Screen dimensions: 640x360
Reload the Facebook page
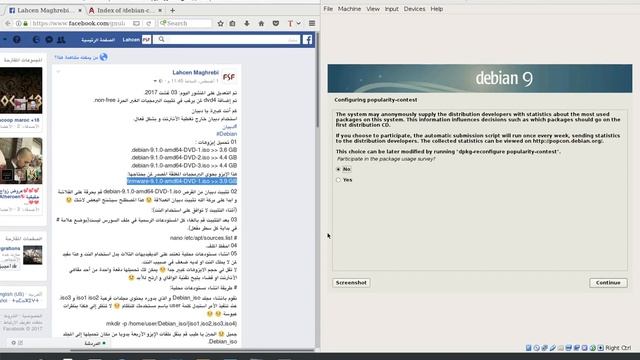(149, 23)
